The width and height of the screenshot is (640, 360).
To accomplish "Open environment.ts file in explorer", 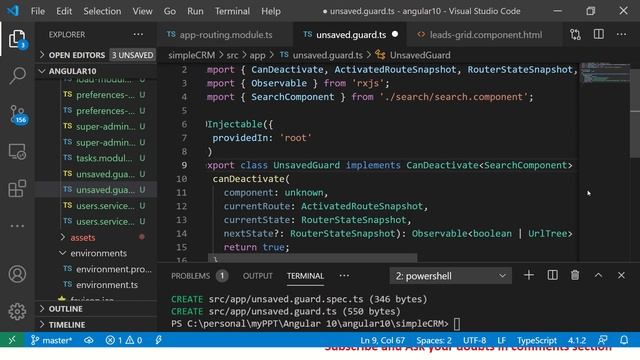I will (107, 285).
